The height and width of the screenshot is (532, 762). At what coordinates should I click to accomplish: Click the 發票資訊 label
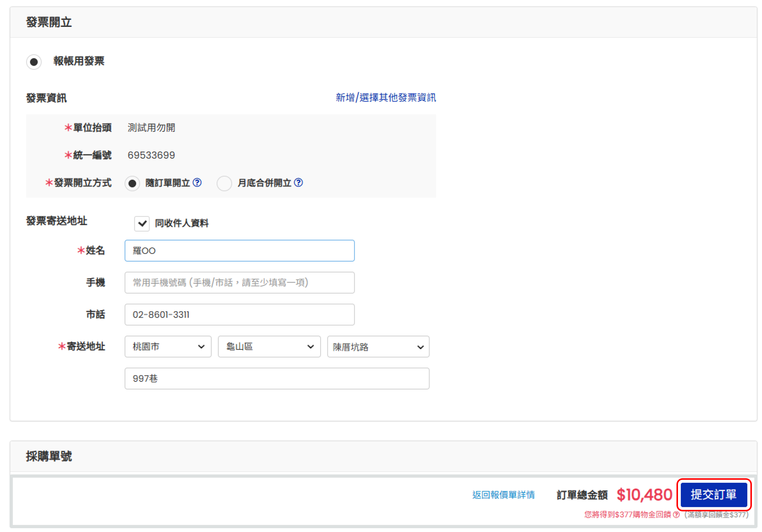point(46,98)
